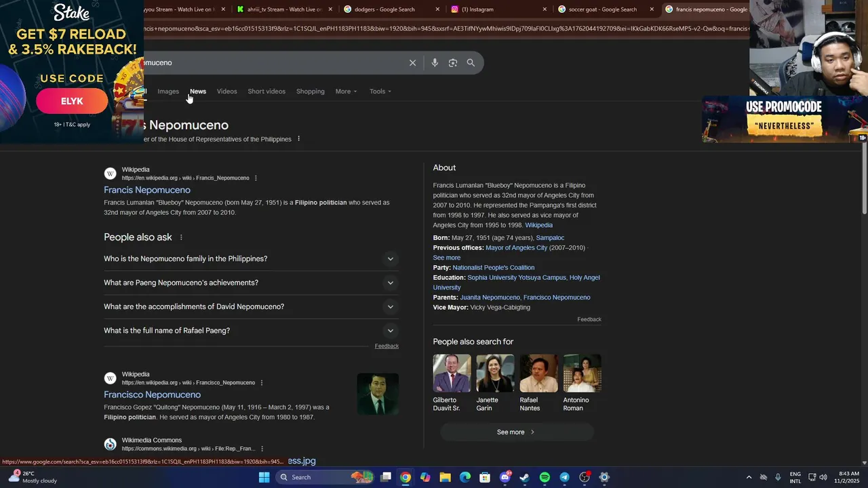Open Juanita Nepomuceno parent link
868x488 pixels.
click(490, 298)
